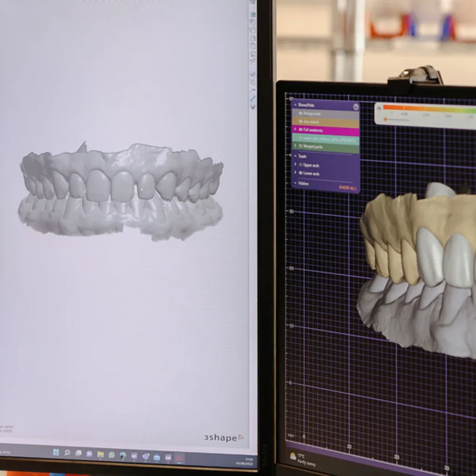Toggle visibility eye on the Merged parts row

[300, 147]
